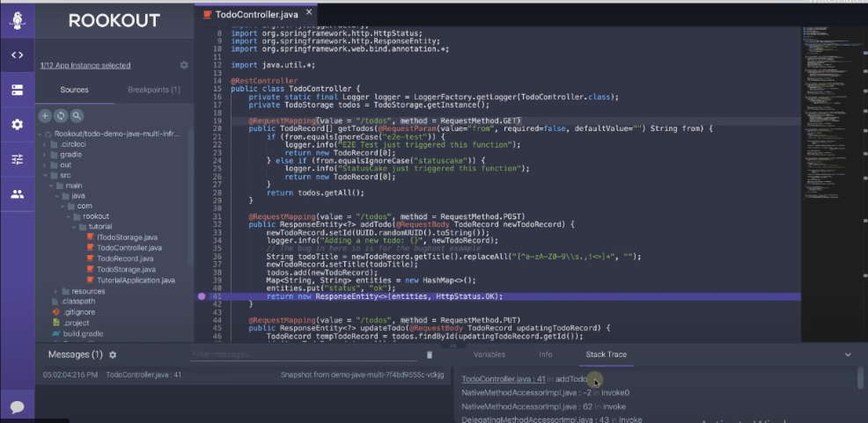The width and height of the screenshot is (868, 423).
Task: Click the refresh sources button
Action: (x=61, y=115)
